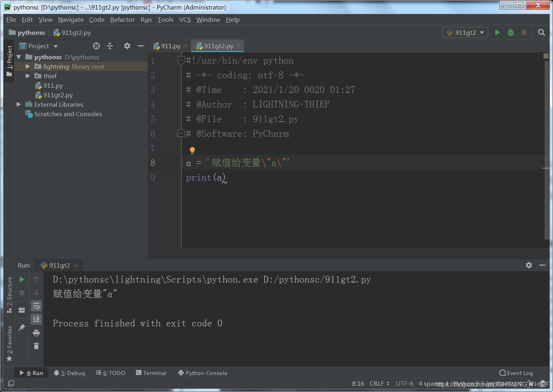Open Project view selector dropdown
This screenshot has width=553, height=392.
pyautogui.click(x=39, y=46)
